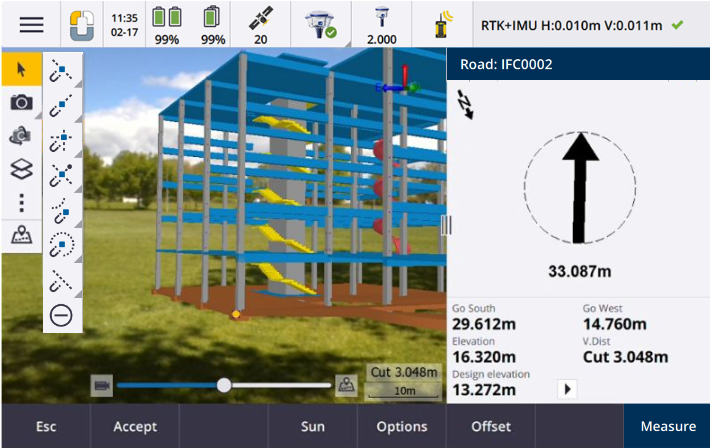The height and width of the screenshot is (448, 710).
Task: Open the GNSS receiver status icon
Action: pyautogui.click(x=322, y=24)
